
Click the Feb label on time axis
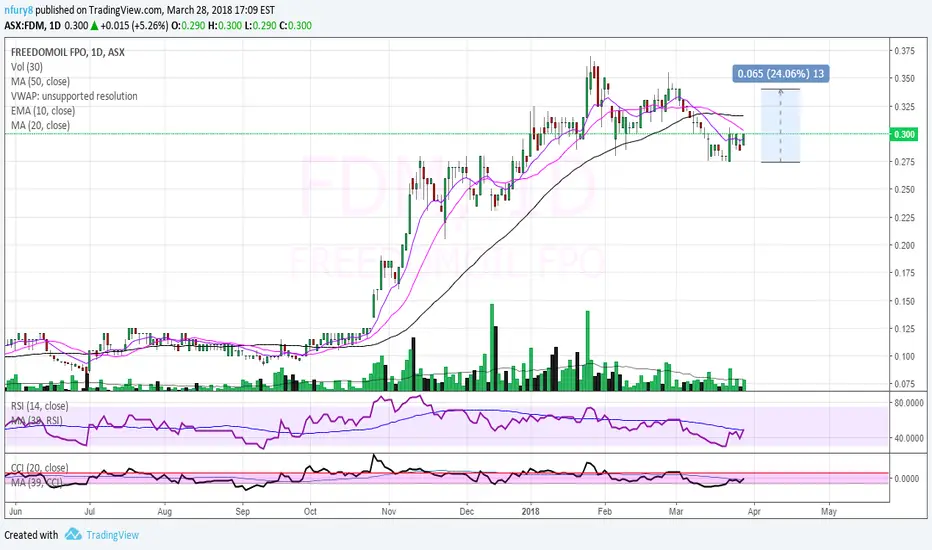pos(604,511)
